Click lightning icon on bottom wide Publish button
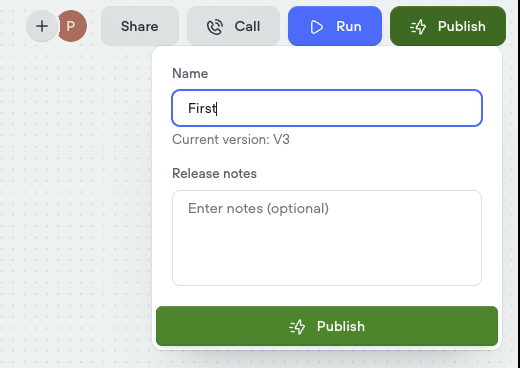Viewport: 520px width, 368px height. coord(297,327)
